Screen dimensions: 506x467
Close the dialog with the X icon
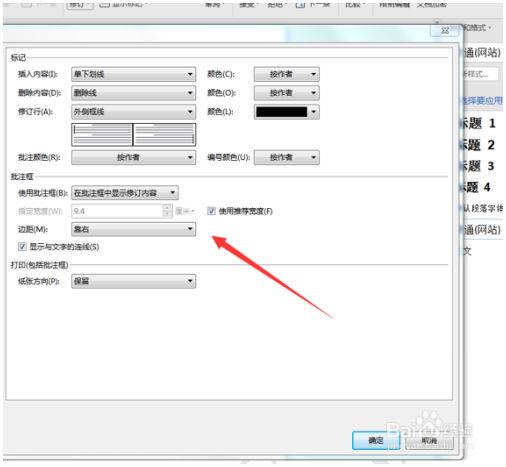445,31
